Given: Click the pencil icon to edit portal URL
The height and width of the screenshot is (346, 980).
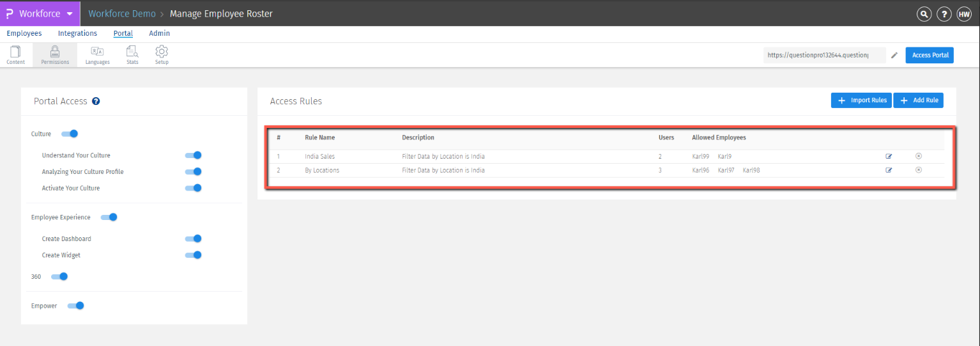Looking at the screenshot, I should tap(894, 56).
